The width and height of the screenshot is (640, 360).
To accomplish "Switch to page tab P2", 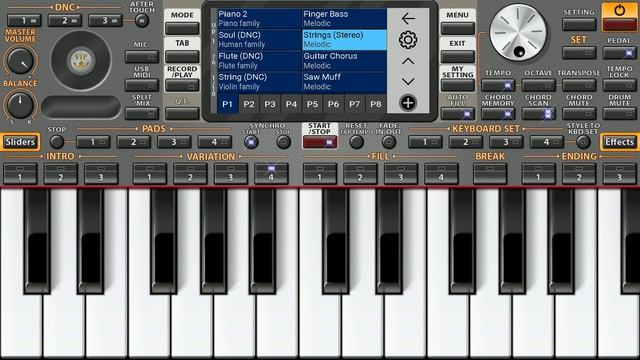I will [x=249, y=104].
